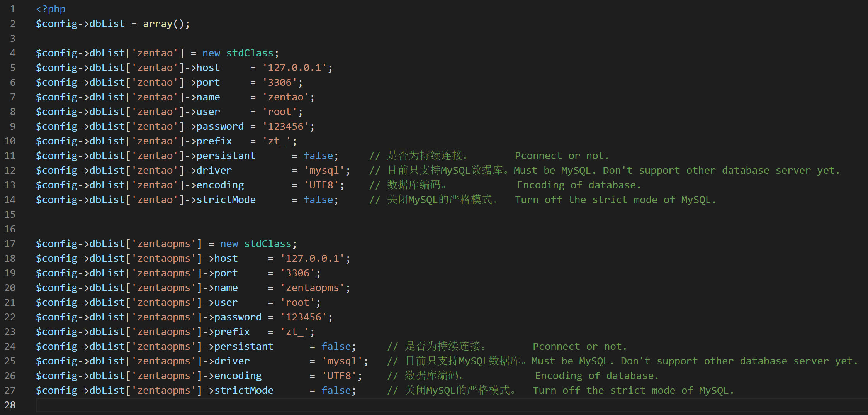This screenshot has height=415, width=868.
Task: Click the opening <?php tag on line 1
Action: [x=51, y=9]
